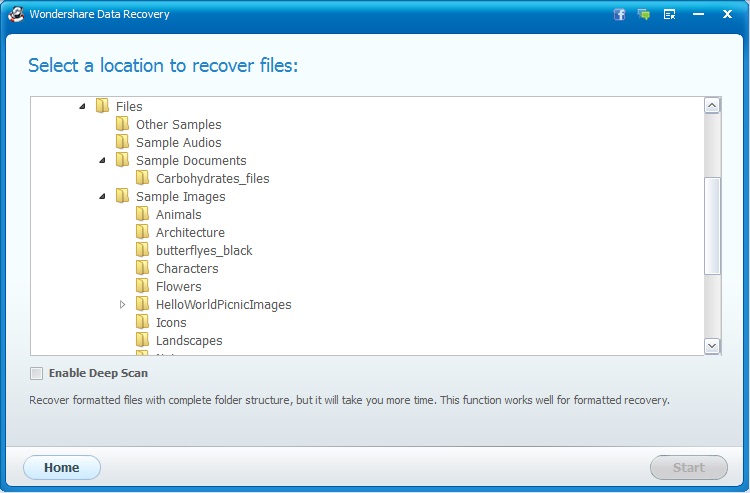Click the Flowers folder icon
Screen dimensions: 750x493
pos(143,286)
